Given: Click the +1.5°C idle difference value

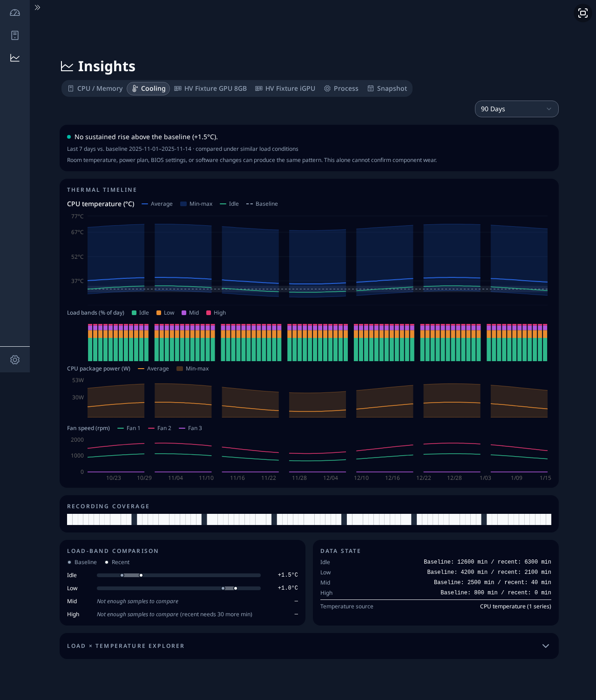Looking at the screenshot, I should [288, 575].
